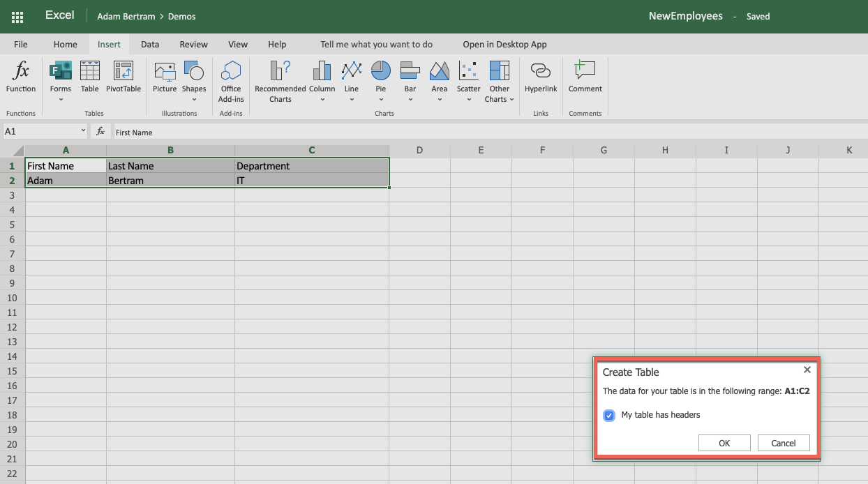Switch to the Help tab
This screenshot has width=868, height=484.
coord(277,44)
